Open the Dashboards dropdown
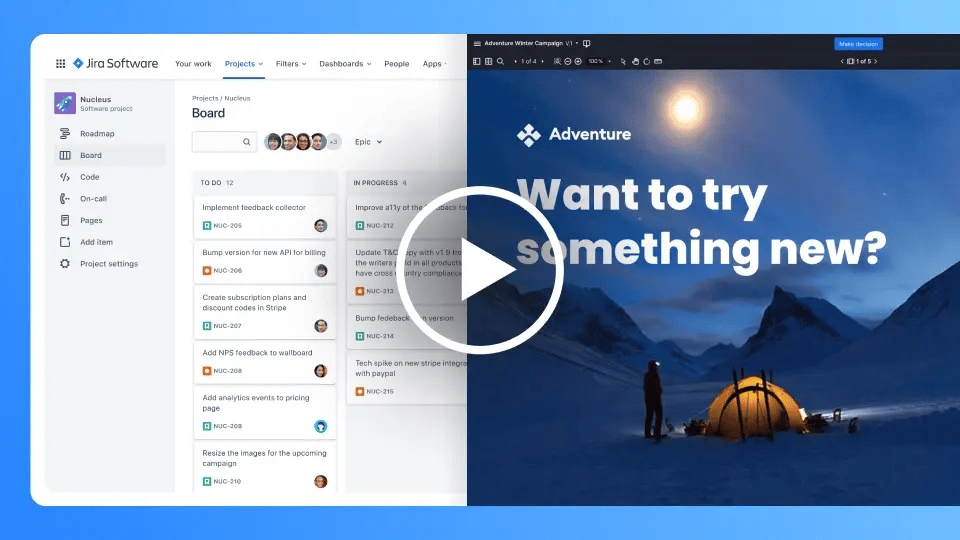Screen dimensions: 960x540 (x=345, y=64)
